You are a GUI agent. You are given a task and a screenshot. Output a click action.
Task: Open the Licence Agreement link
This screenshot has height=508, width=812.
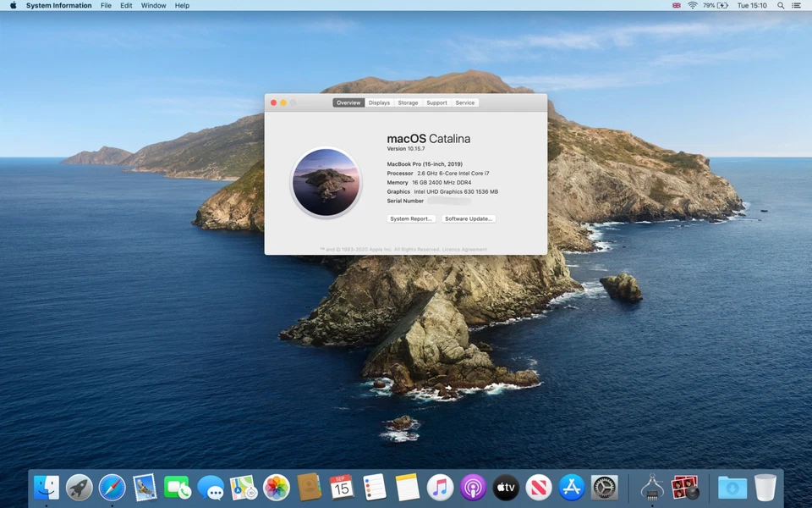pos(464,249)
